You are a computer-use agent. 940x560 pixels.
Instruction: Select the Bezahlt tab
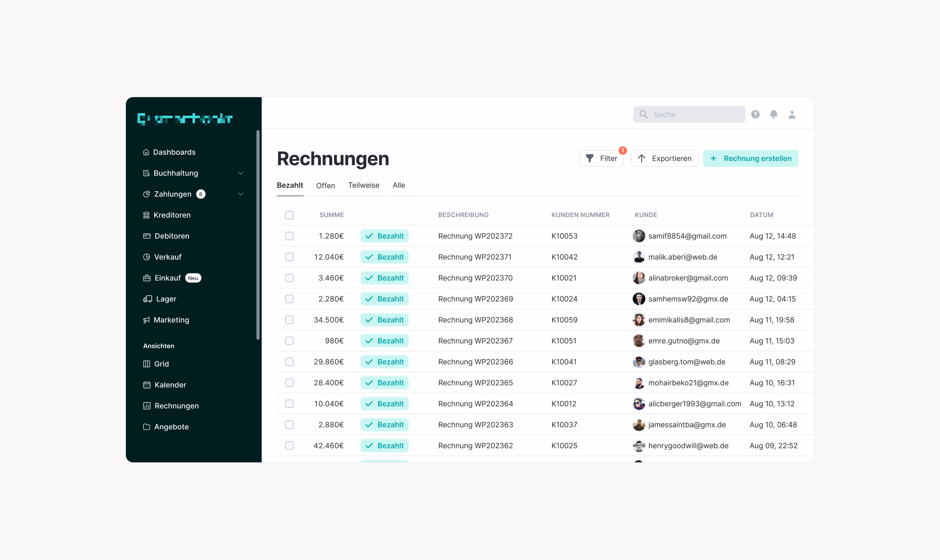pos(290,185)
